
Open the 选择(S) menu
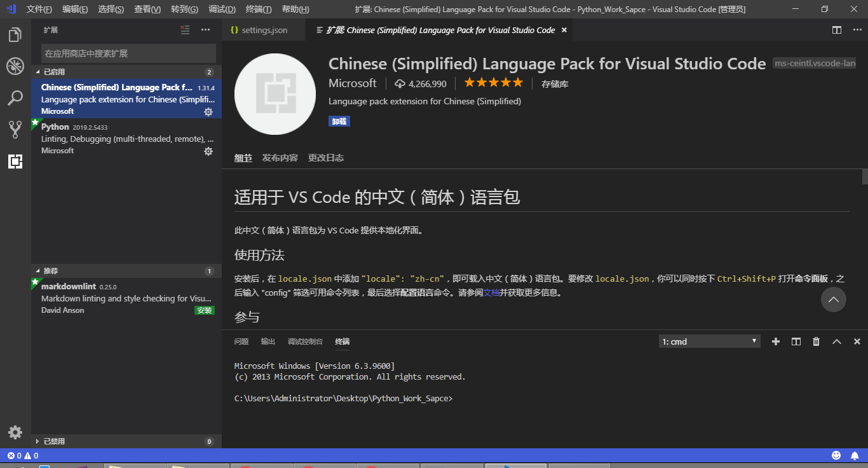pyautogui.click(x=112, y=9)
